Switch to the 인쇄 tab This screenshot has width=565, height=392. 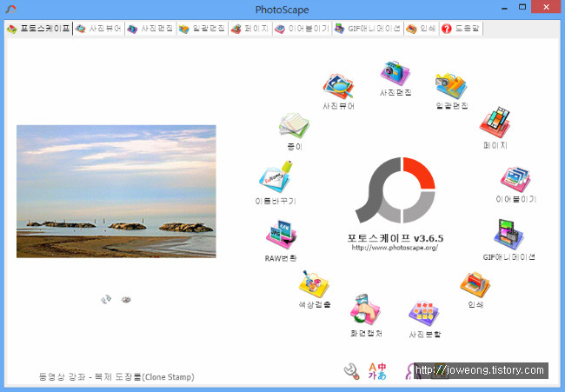(422, 29)
